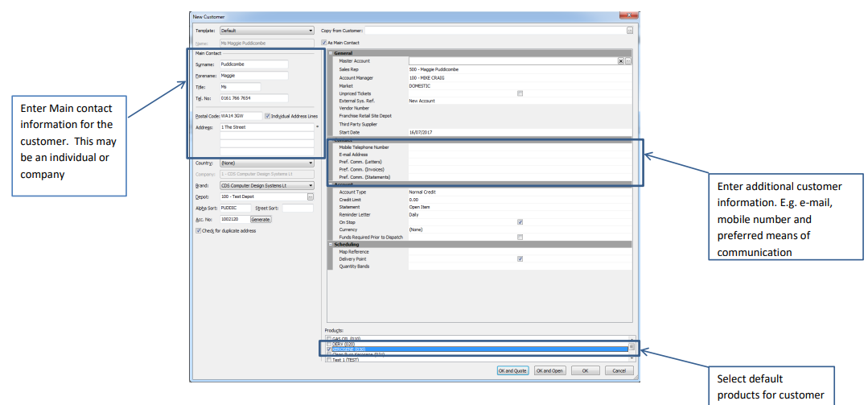Screen dimensions: 868x405
Task: Uncheck Individual Address Lines
Action: (x=267, y=116)
